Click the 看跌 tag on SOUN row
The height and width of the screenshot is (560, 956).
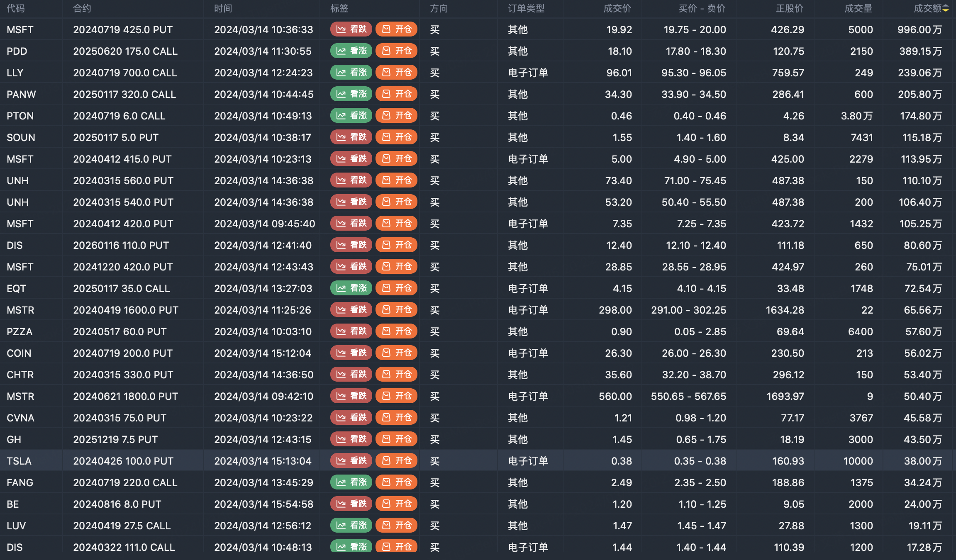pyautogui.click(x=351, y=137)
